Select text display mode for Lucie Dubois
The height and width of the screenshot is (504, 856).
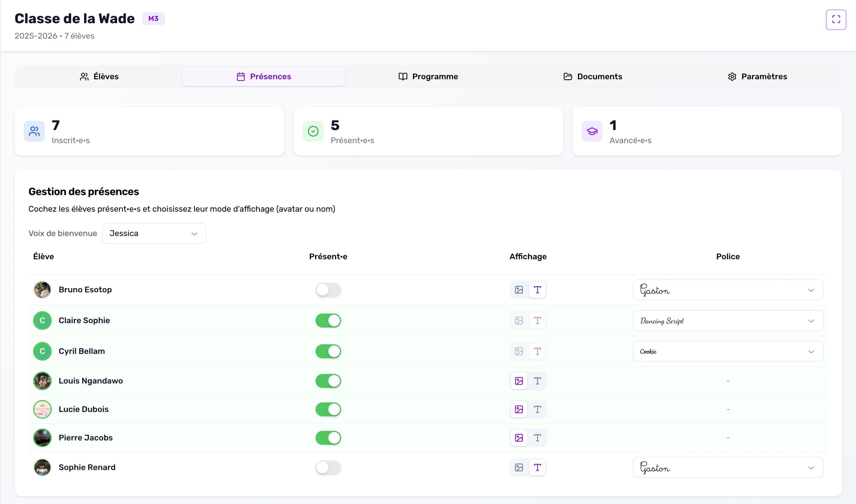537,409
